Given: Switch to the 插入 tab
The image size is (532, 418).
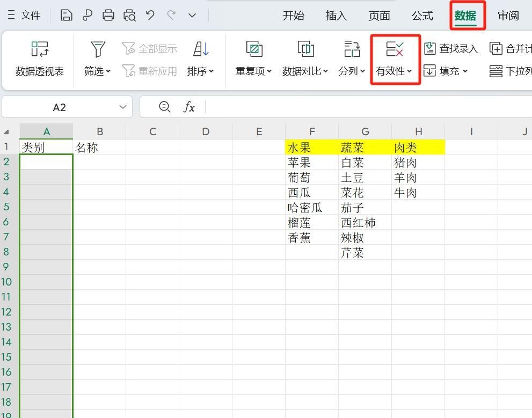Looking at the screenshot, I should (336, 16).
